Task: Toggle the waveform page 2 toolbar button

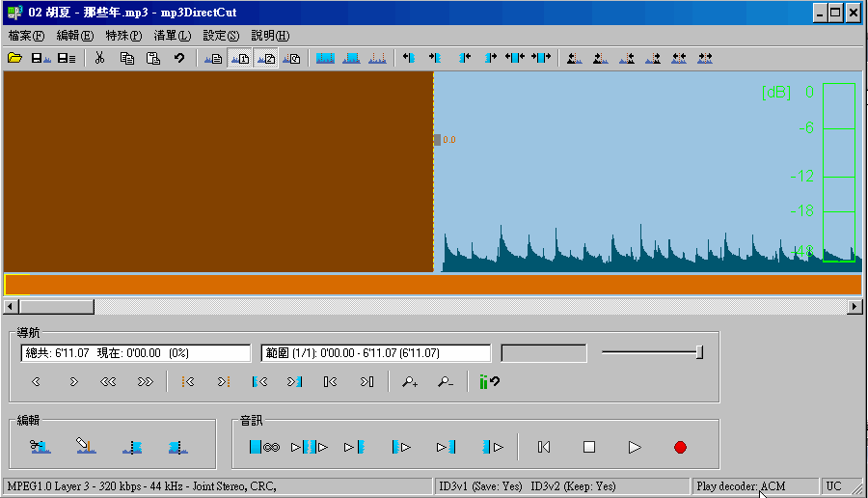Action: [266, 58]
